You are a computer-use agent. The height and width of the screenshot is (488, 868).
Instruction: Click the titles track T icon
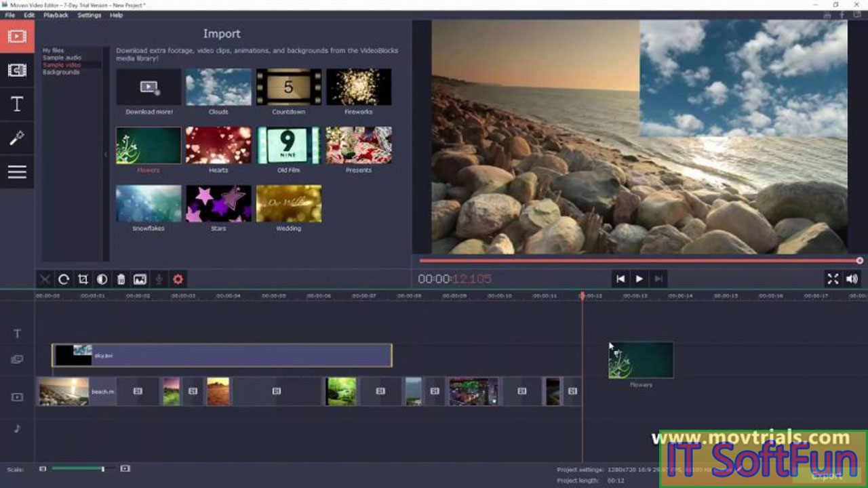(18, 333)
